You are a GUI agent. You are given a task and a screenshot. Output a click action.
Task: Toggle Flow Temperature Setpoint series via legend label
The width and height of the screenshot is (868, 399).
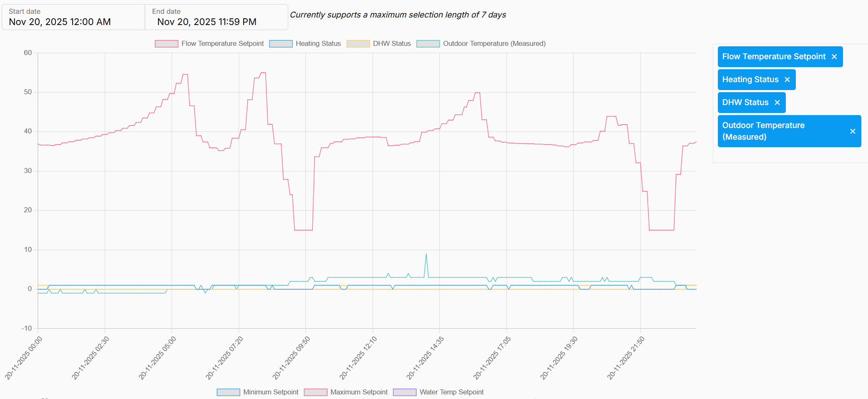[x=222, y=44]
